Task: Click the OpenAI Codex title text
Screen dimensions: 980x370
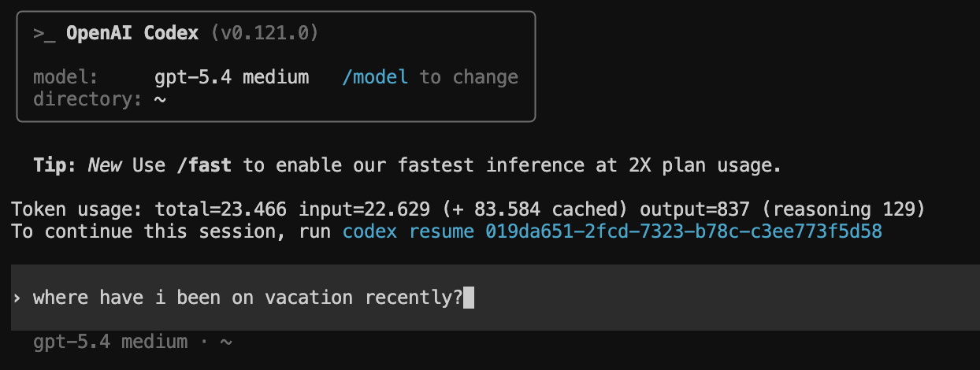Action: pos(133,33)
